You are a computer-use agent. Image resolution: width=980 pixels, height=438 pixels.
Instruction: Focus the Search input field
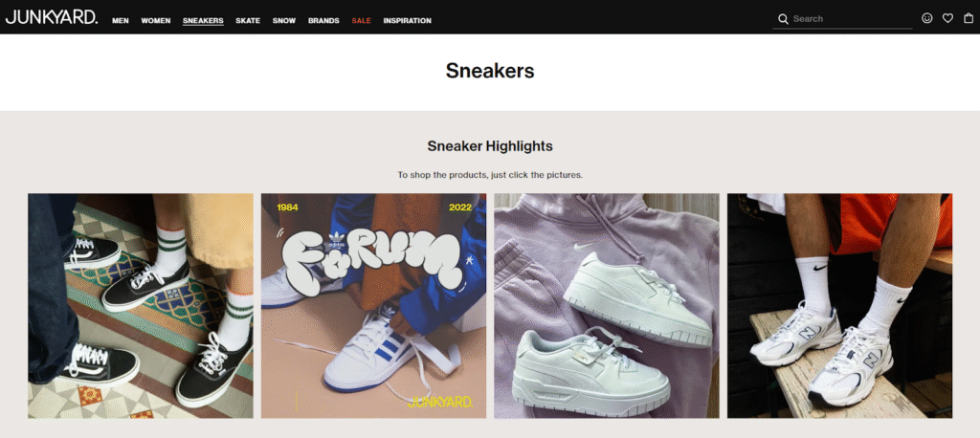tap(852, 19)
